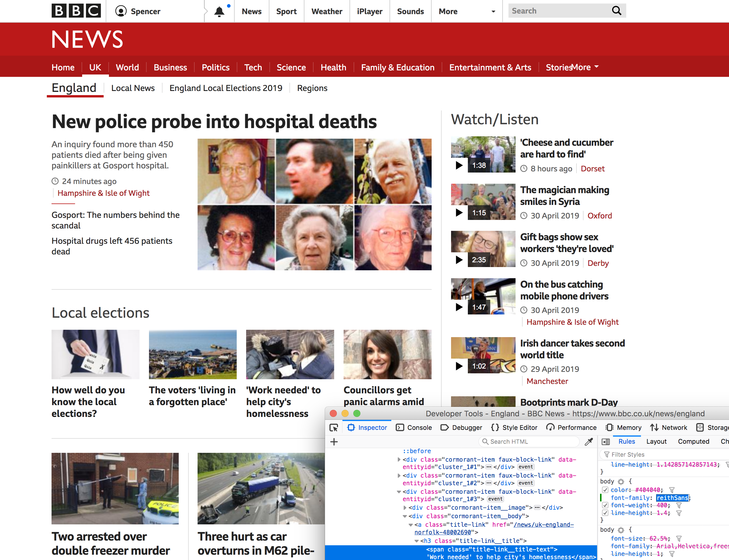Uncheck the color: #404040 declaration
Viewport: 729px width, 560px height.
[x=605, y=490]
